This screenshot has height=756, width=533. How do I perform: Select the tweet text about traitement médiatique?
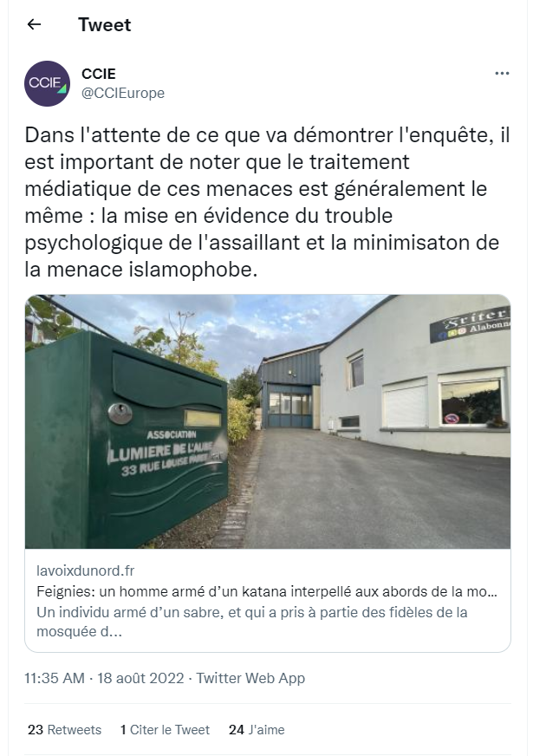267,202
